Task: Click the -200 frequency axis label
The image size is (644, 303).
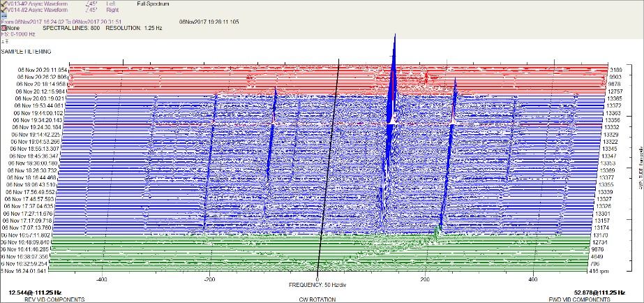Action: (x=209, y=279)
